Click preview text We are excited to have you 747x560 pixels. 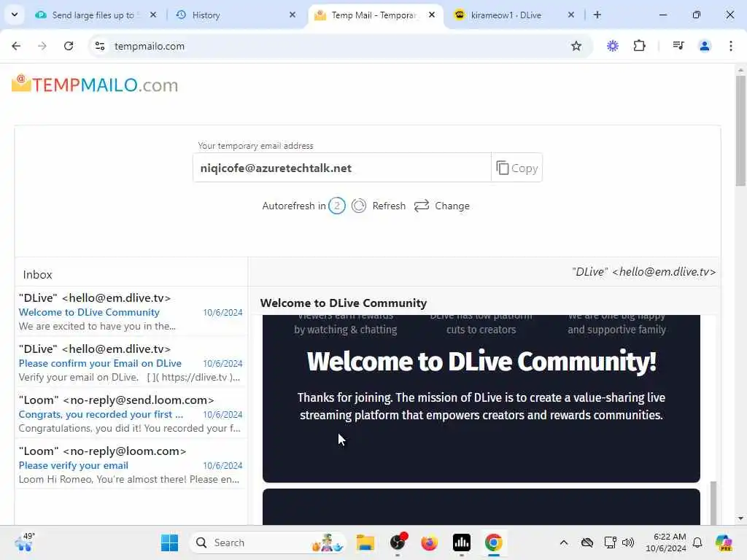pos(97,326)
